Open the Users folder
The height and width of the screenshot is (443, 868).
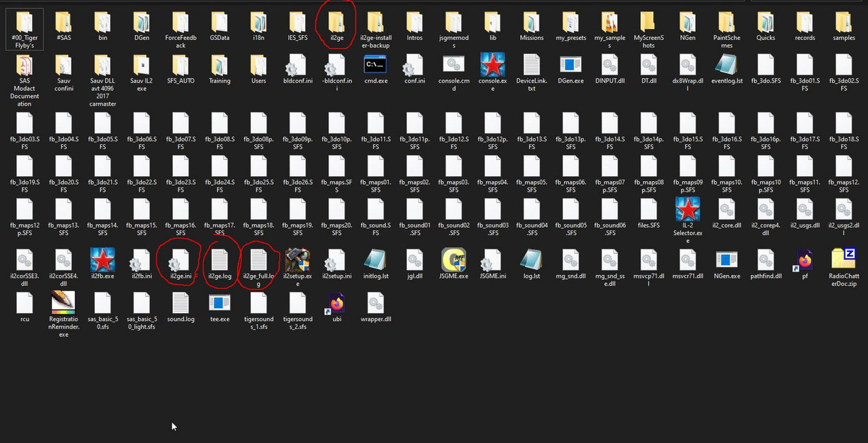click(259, 70)
